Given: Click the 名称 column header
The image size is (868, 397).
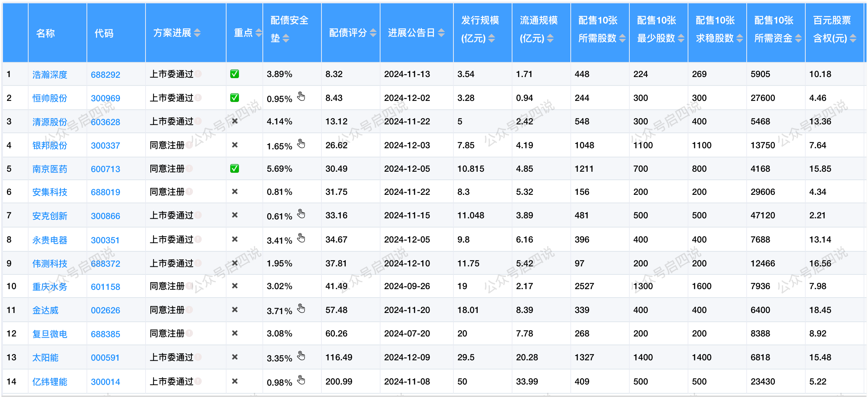Looking at the screenshot, I should [45, 33].
